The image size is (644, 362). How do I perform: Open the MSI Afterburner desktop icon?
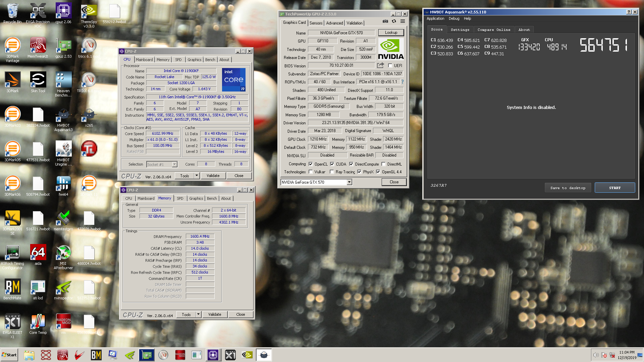coord(63,257)
